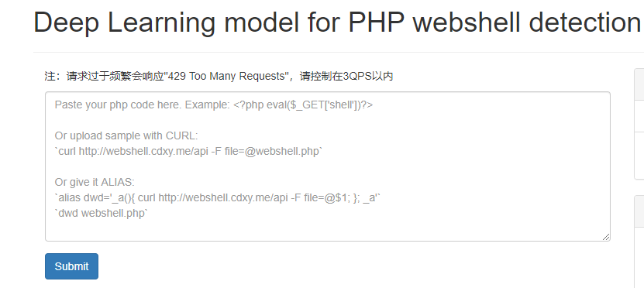Click the 429 Too Many Requests note
This screenshot has height=288, width=644.
click(x=219, y=77)
